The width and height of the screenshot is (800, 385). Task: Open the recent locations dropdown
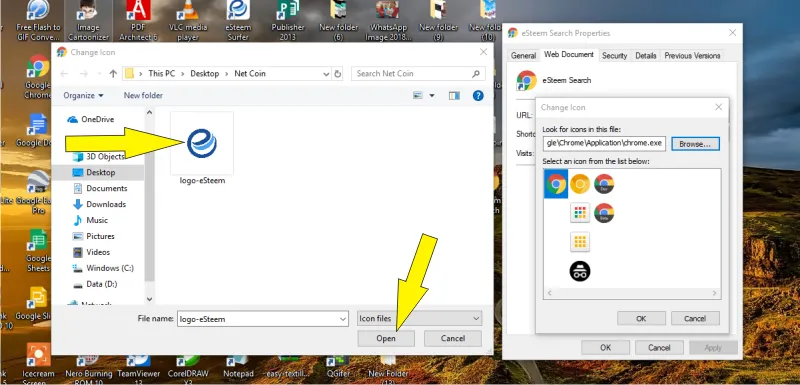click(x=98, y=74)
